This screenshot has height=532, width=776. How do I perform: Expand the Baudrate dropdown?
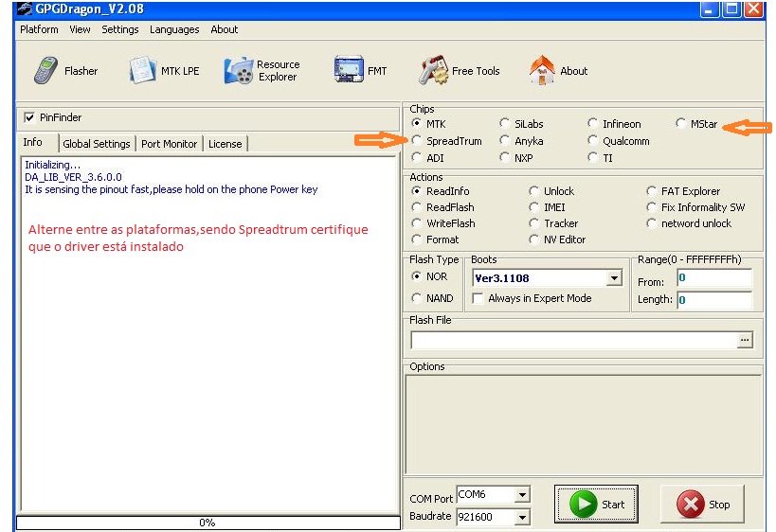coord(523,517)
